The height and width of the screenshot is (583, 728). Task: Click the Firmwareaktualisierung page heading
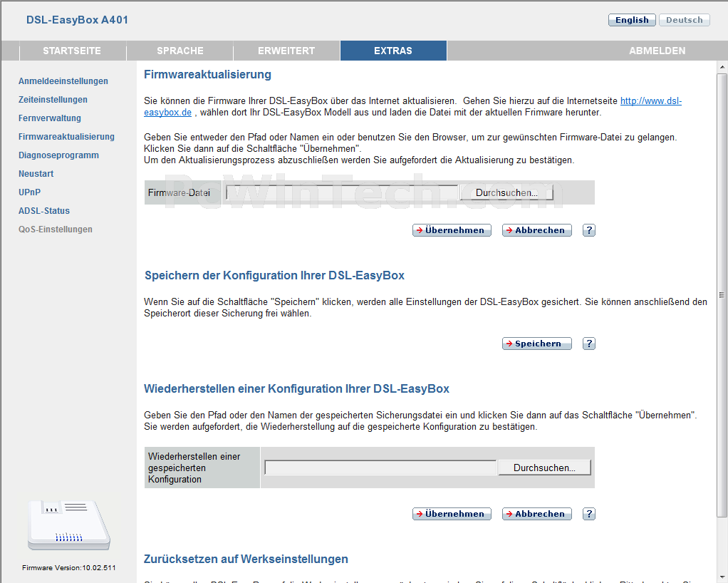tap(207, 74)
